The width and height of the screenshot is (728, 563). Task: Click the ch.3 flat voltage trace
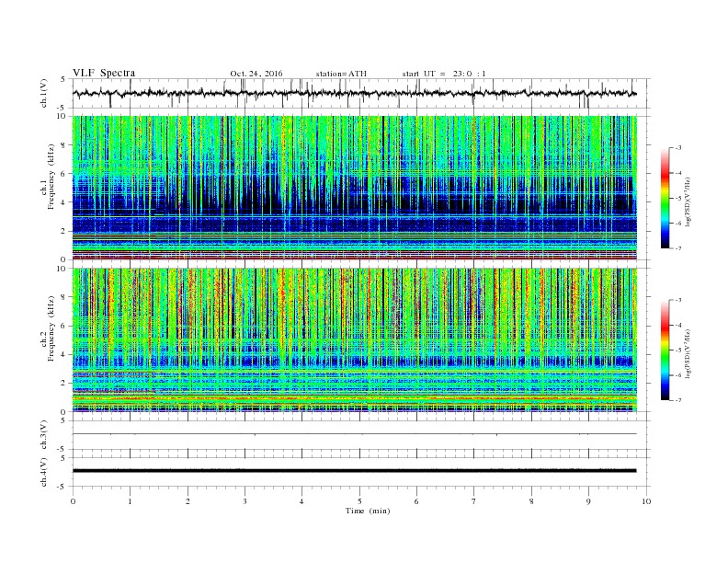354,434
